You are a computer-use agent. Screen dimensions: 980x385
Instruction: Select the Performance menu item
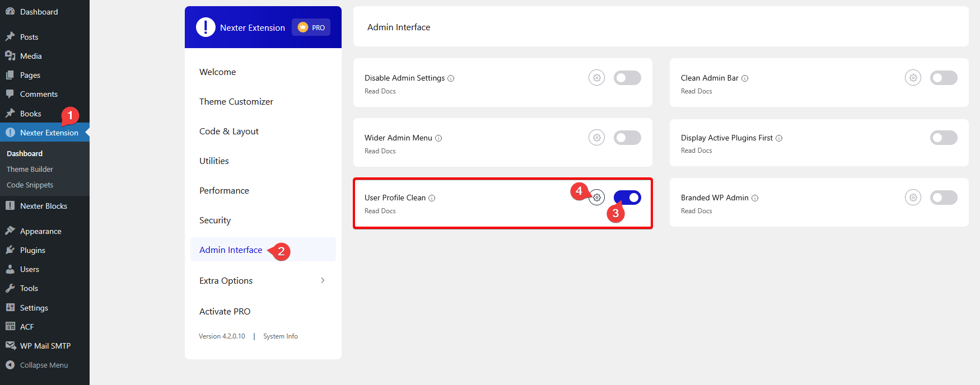(224, 190)
